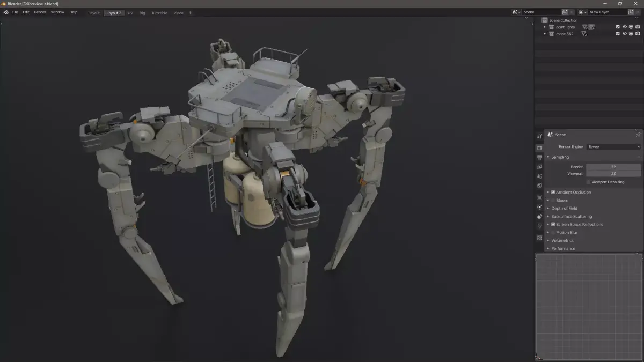Screen dimensions: 644x362
Task: Open the Output properties tab
Action: pyautogui.click(x=540, y=158)
